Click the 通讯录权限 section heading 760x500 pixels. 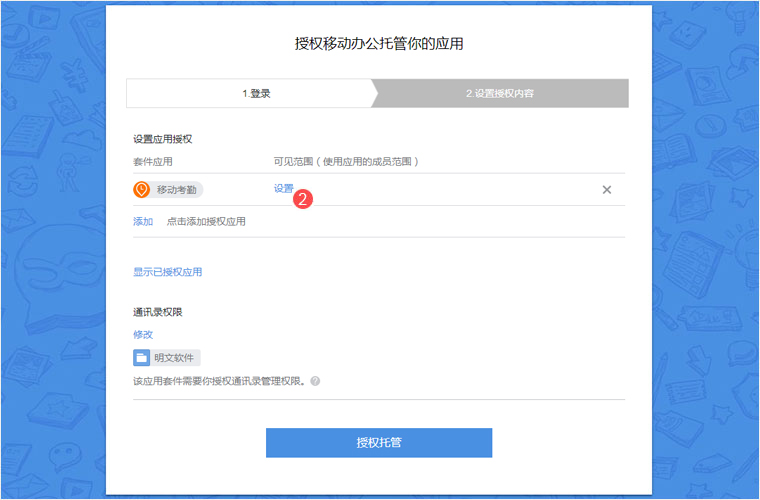click(157, 312)
